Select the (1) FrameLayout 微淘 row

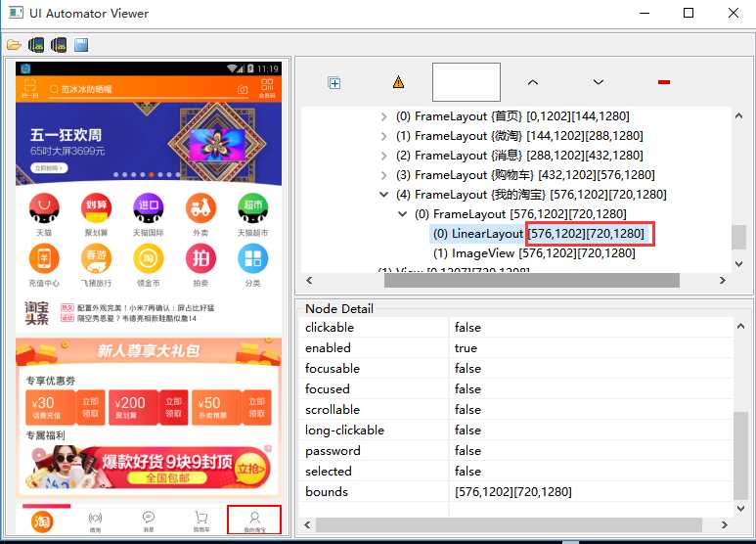[519, 136]
